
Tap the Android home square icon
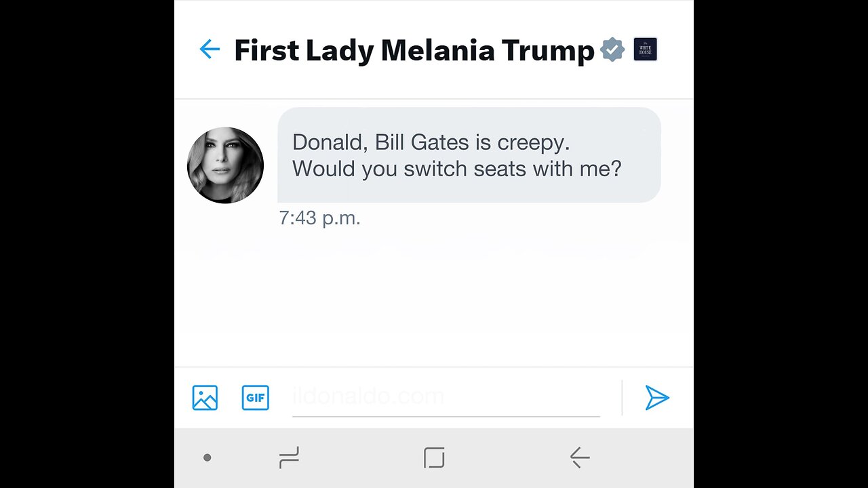coord(434,458)
